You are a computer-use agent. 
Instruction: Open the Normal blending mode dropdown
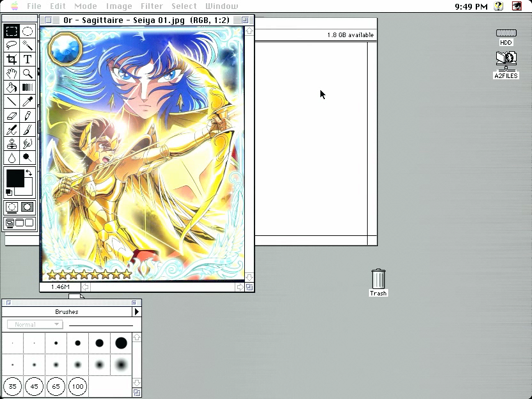[35, 325]
